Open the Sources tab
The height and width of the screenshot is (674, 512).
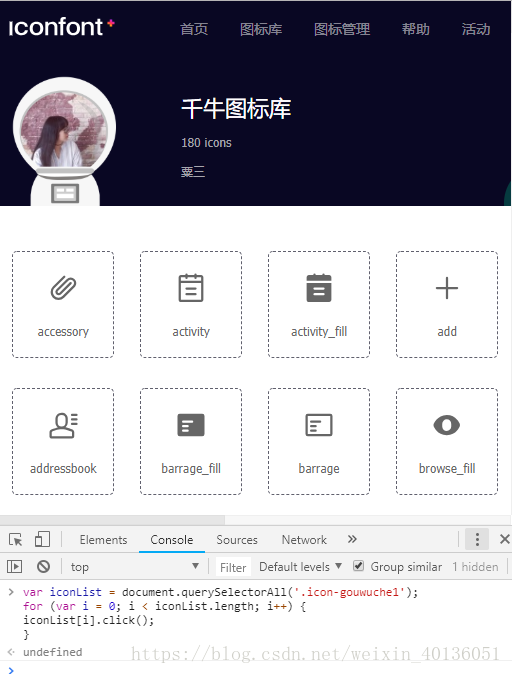pos(237,539)
